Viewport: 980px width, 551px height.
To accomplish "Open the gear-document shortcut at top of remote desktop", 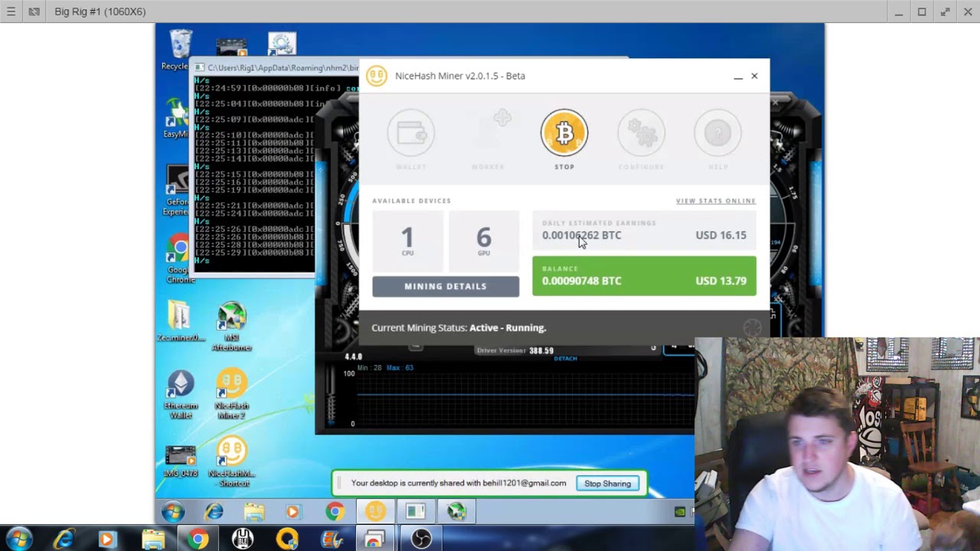I will [x=282, y=44].
